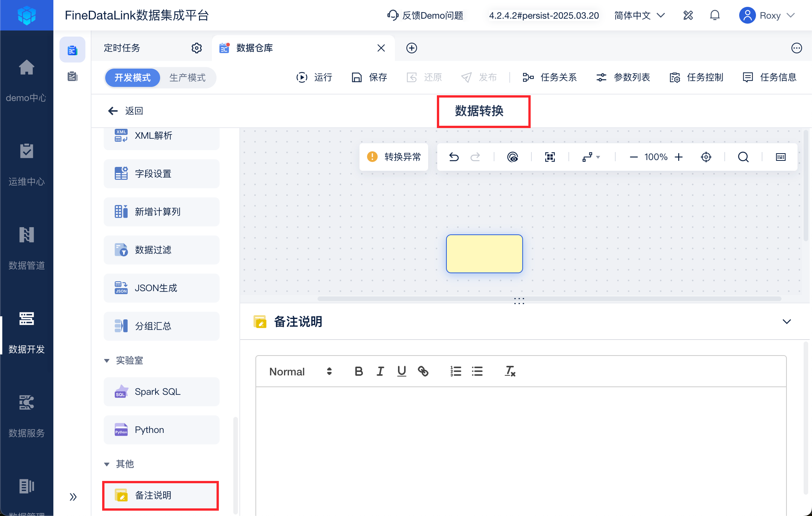Toggle bulleted list

[477, 372]
